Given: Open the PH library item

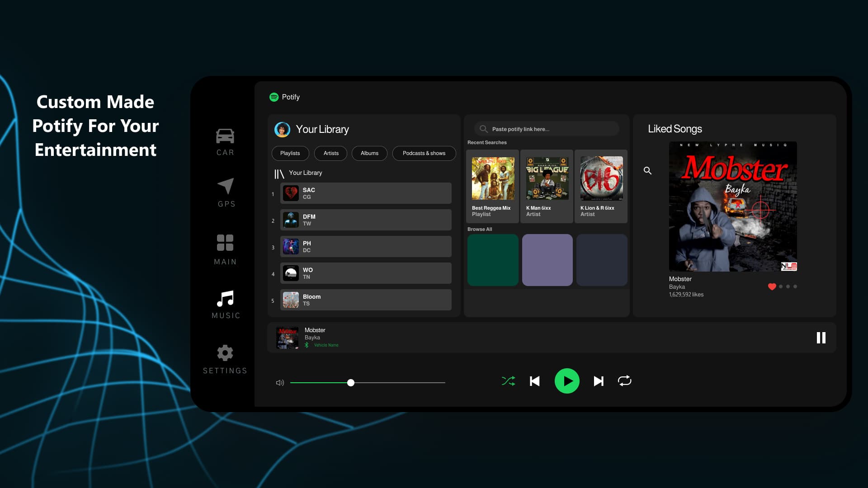Looking at the screenshot, I should point(366,247).
